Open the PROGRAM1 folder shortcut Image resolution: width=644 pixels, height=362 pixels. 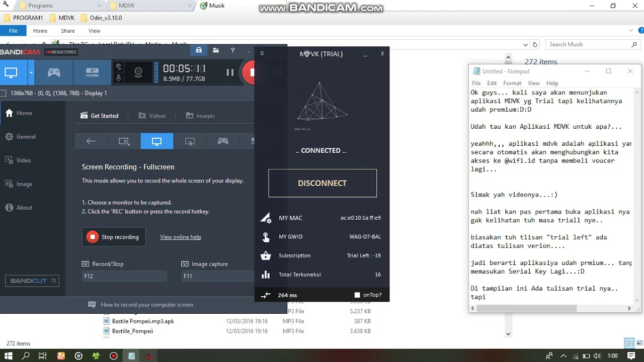pyautogui.click(x=24, y=18)
